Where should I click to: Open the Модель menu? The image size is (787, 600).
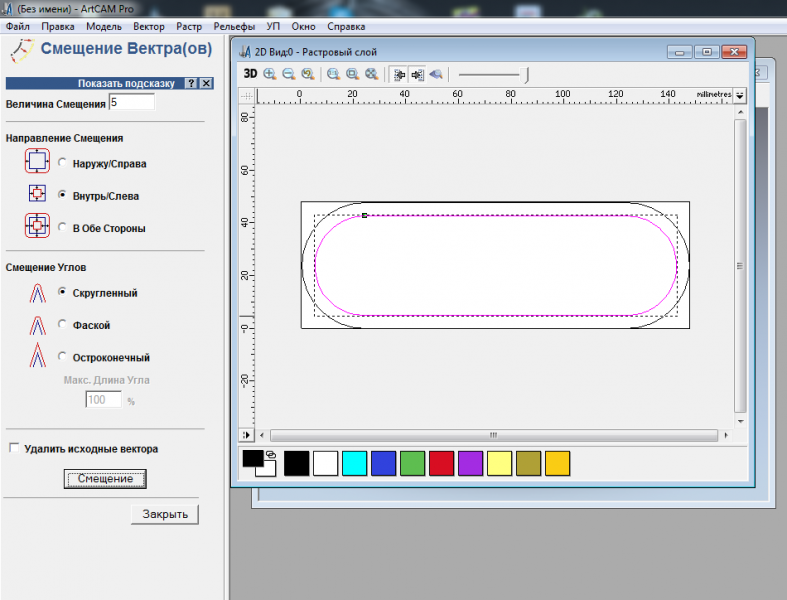[104, 27]
